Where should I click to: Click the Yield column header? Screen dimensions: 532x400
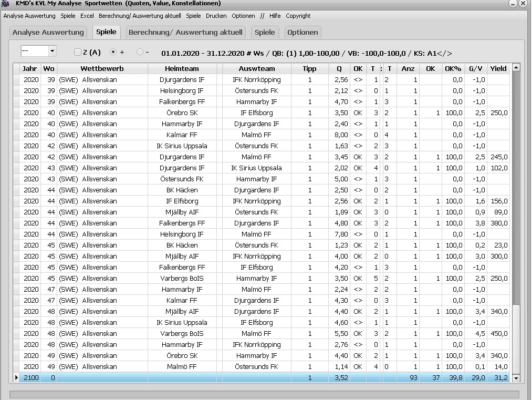pyautogui.click(x=498, y=68)
